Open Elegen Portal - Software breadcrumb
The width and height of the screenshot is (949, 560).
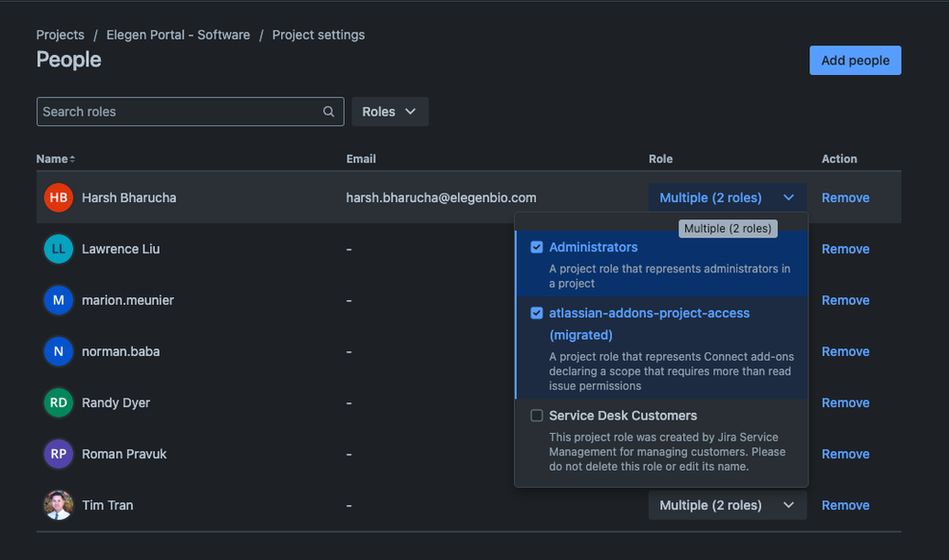pyautogui.click(x=178, y=35)
